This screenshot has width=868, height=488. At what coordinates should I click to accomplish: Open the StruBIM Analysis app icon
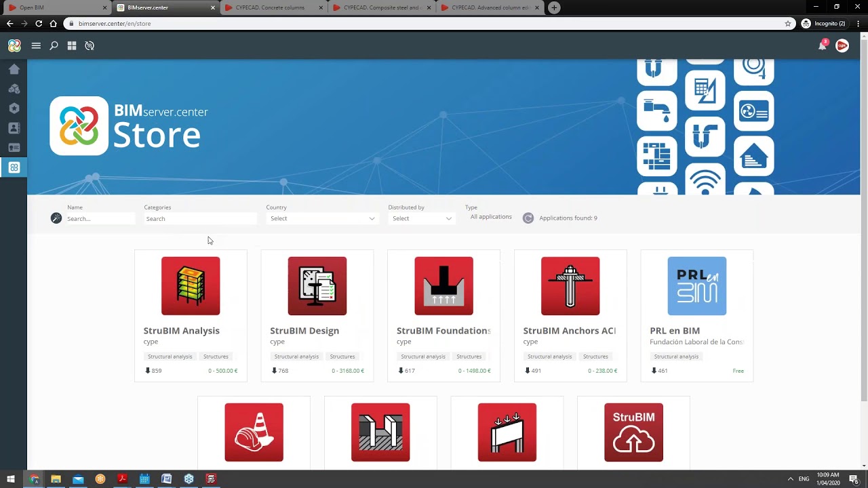[191, 286]
